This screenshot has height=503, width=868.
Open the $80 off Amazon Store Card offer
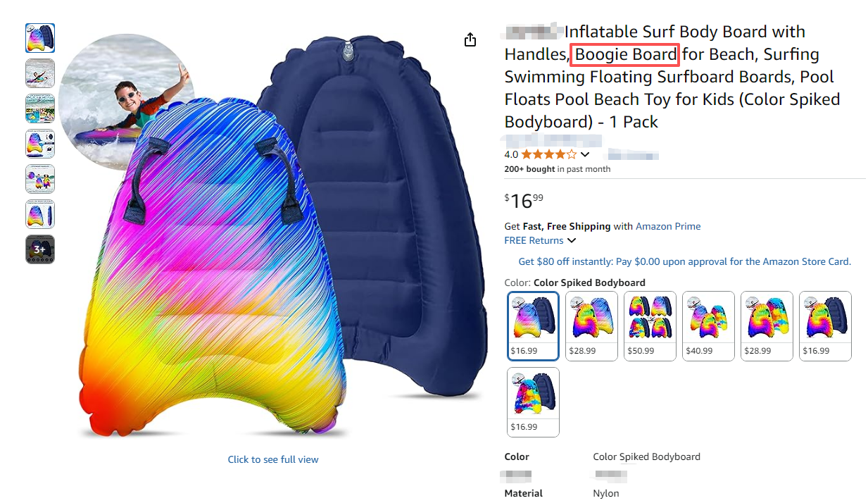click(x=684, y=261)
